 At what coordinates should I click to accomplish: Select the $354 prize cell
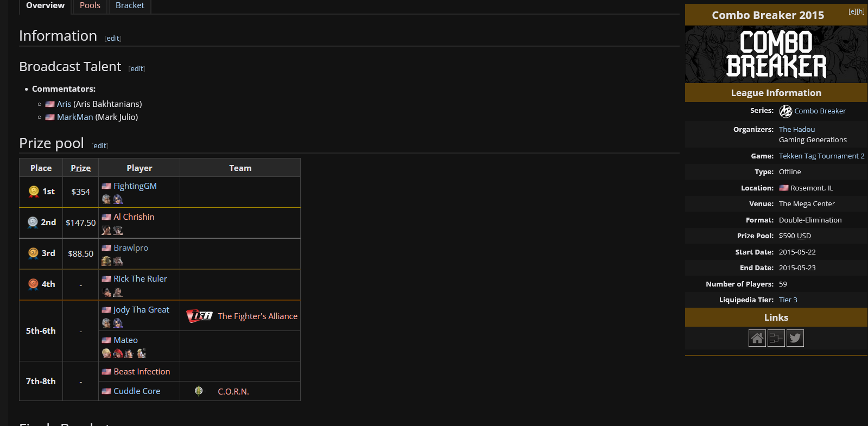(x=81, y=192)
